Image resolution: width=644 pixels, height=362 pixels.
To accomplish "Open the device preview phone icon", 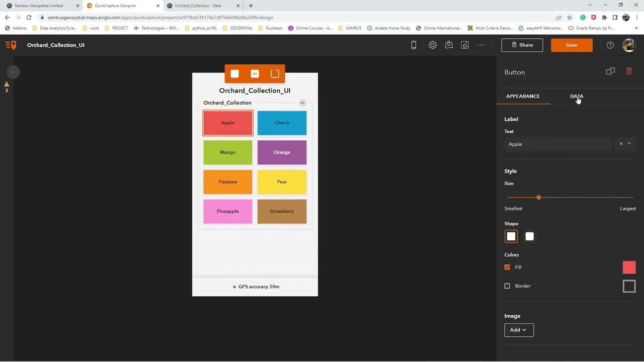I will point(414,45).
